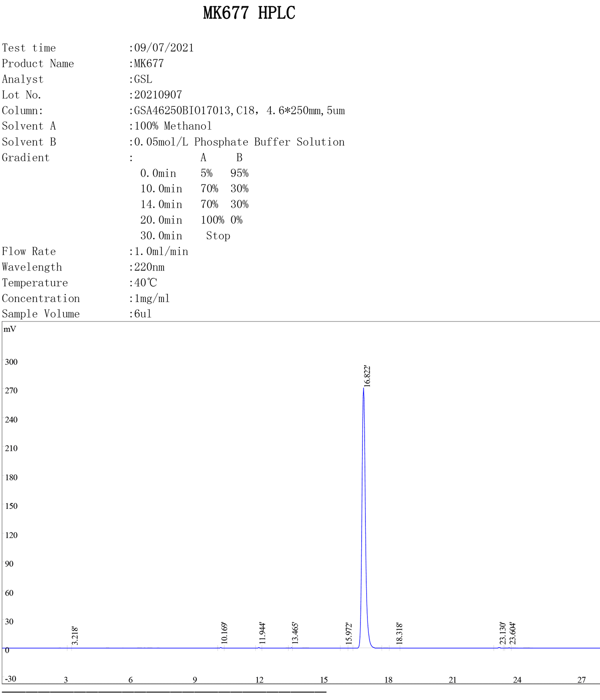Click the apex of the blue main peak
Image resolution: width=600 pixels, height=700 pixels.
pos(363,388)
